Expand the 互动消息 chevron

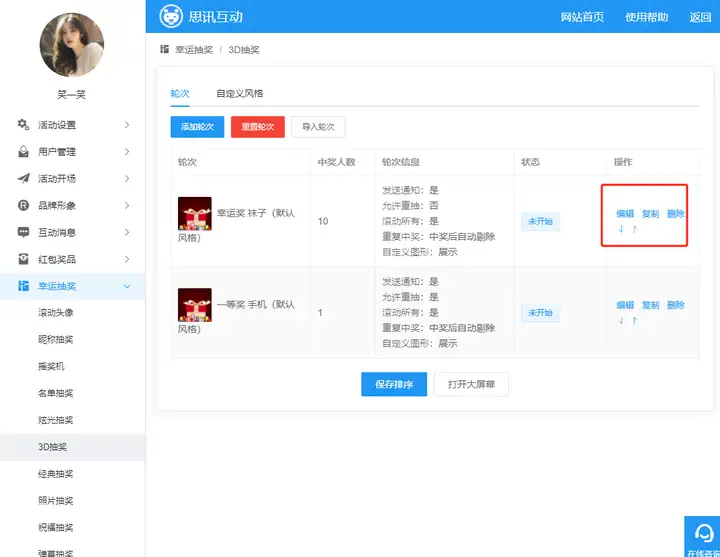point(127,232)
